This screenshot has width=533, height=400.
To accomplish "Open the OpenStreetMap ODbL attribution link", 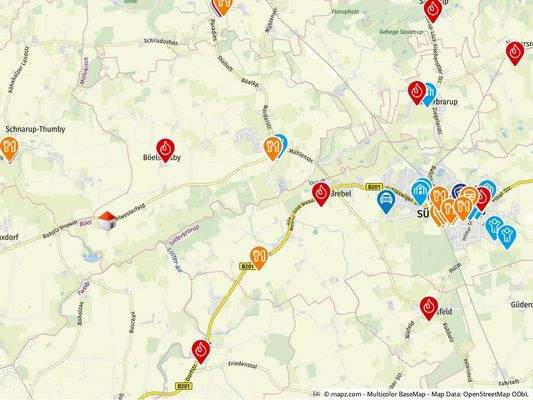I will 496,394.
